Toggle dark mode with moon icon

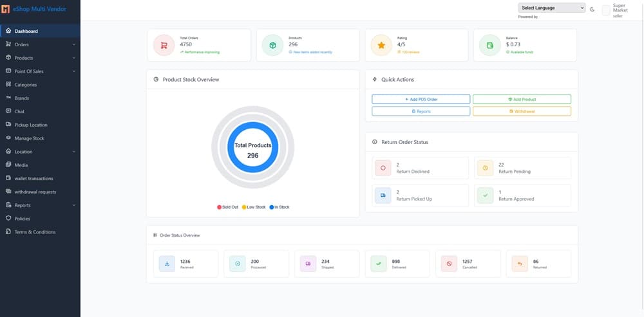(x=592, y=9)
